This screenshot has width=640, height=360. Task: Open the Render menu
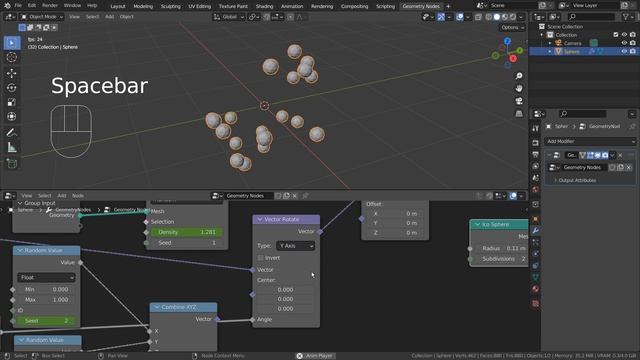click(x=50, y=6)
